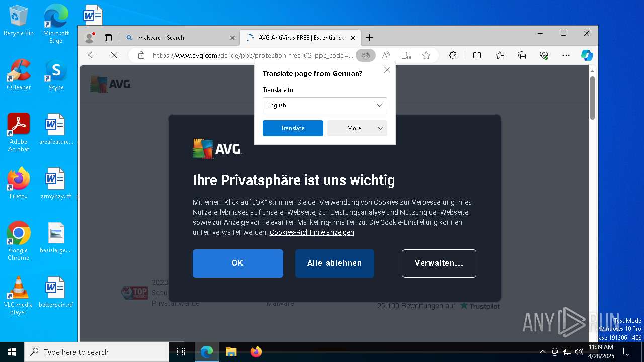This screenshot has width=644, height=362.
Task: Click Alle ablehnen button
Action: point(335,263)
